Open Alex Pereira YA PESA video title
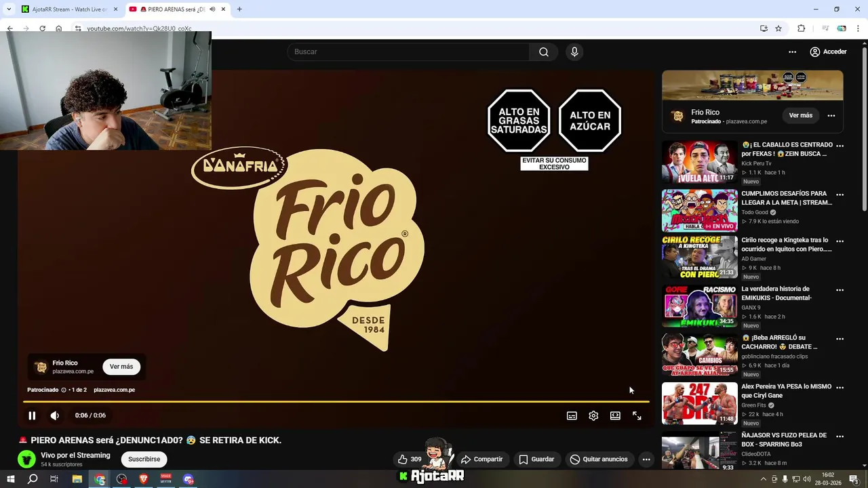 point(786,391)
